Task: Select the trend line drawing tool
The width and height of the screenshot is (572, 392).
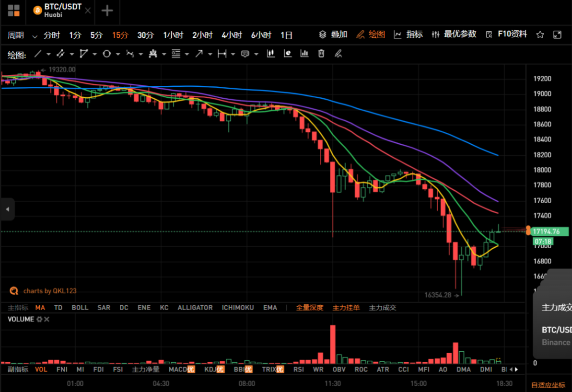Action: coord(37,54)
